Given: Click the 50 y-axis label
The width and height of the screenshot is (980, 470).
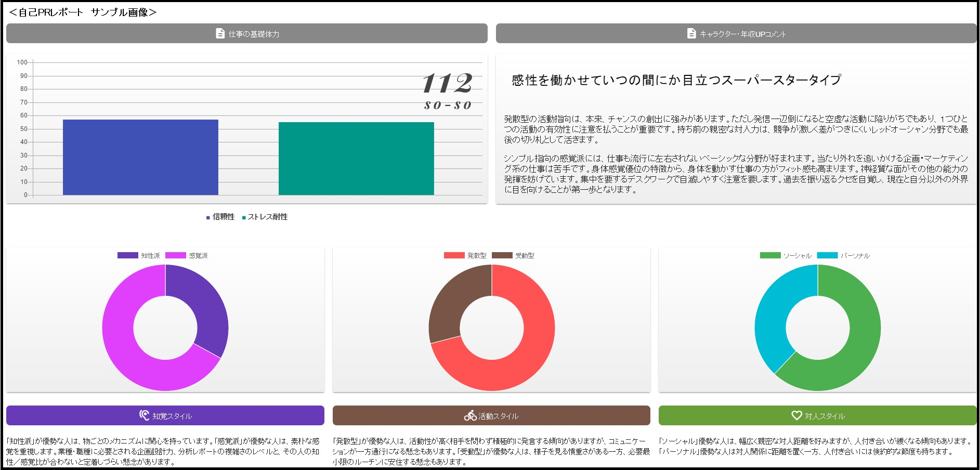Looking at the screenshot, I should click(24, 129).
